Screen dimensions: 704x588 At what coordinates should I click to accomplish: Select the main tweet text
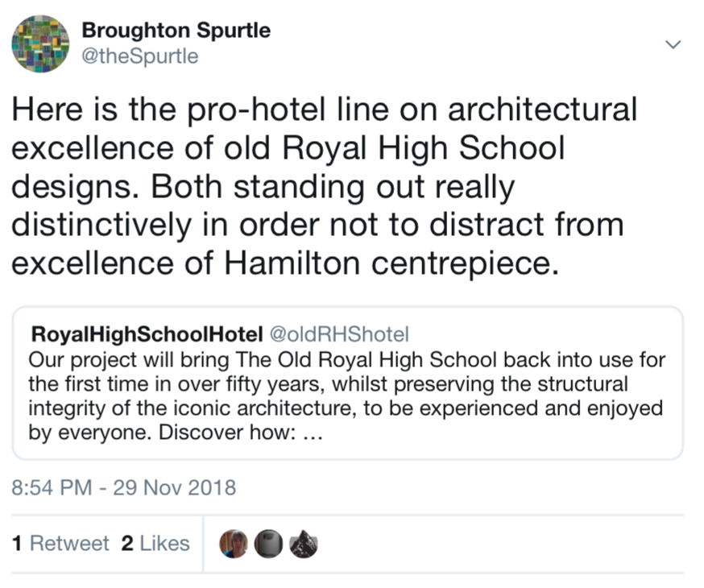tap(324, 186)
